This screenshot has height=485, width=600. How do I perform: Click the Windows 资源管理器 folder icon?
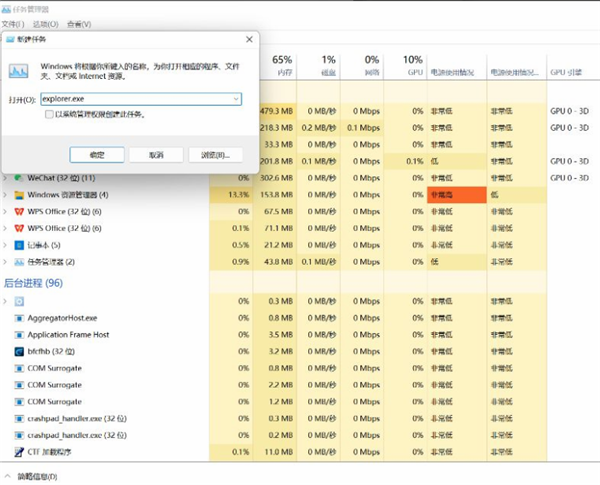tap(19, 194)
